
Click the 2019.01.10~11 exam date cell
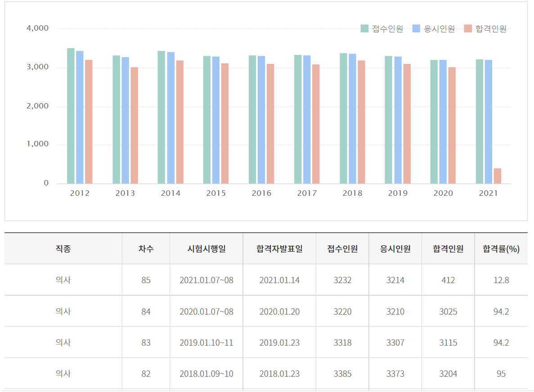206,342
